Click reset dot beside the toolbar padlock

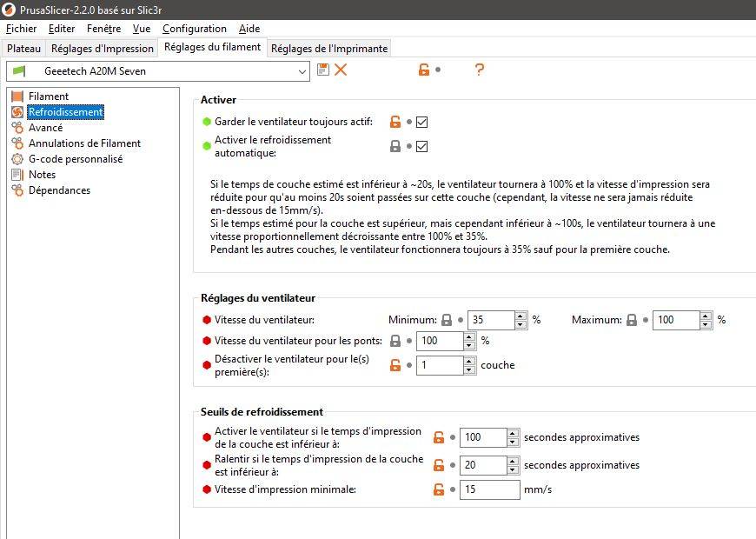[x=438, y=70]
